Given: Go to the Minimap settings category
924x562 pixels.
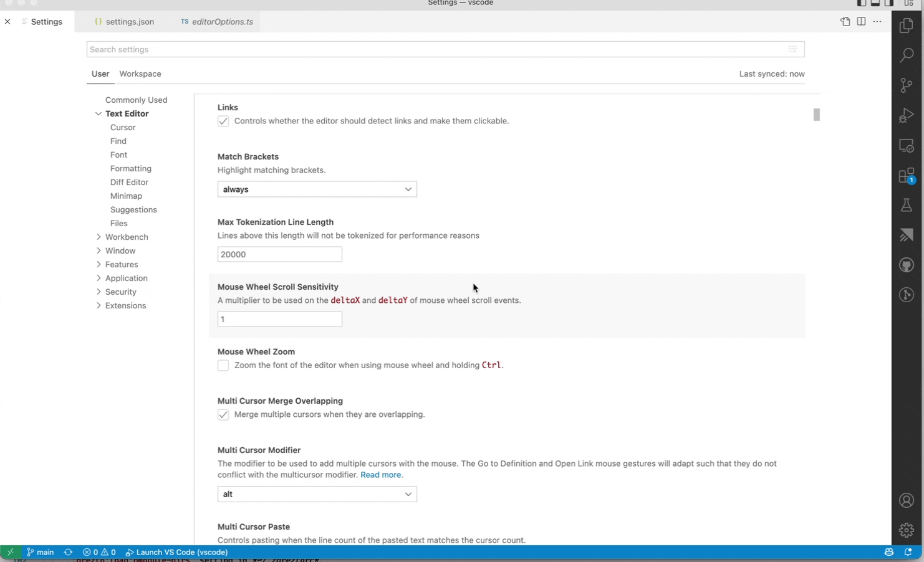Looking at the screenshot, I should [126, 196].
